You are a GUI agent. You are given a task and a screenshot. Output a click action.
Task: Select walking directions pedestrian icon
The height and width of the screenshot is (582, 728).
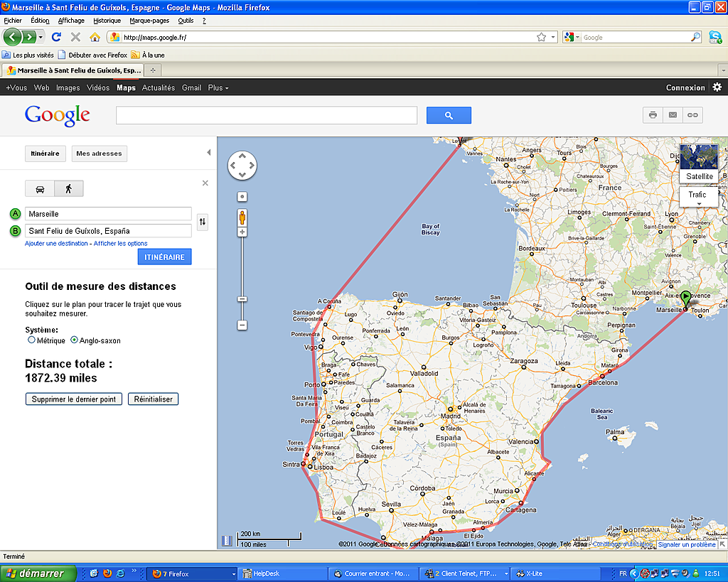pos(69,189)
